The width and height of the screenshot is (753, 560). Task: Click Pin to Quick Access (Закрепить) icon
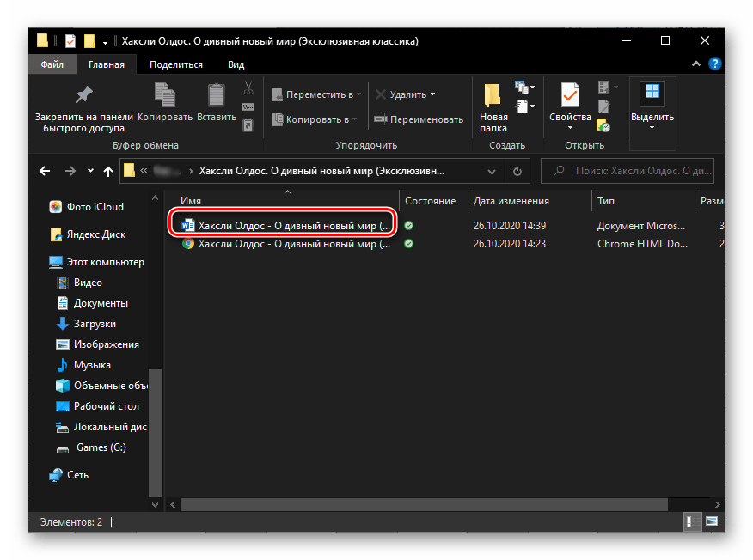pyautogui.click(x=83, y=94)
